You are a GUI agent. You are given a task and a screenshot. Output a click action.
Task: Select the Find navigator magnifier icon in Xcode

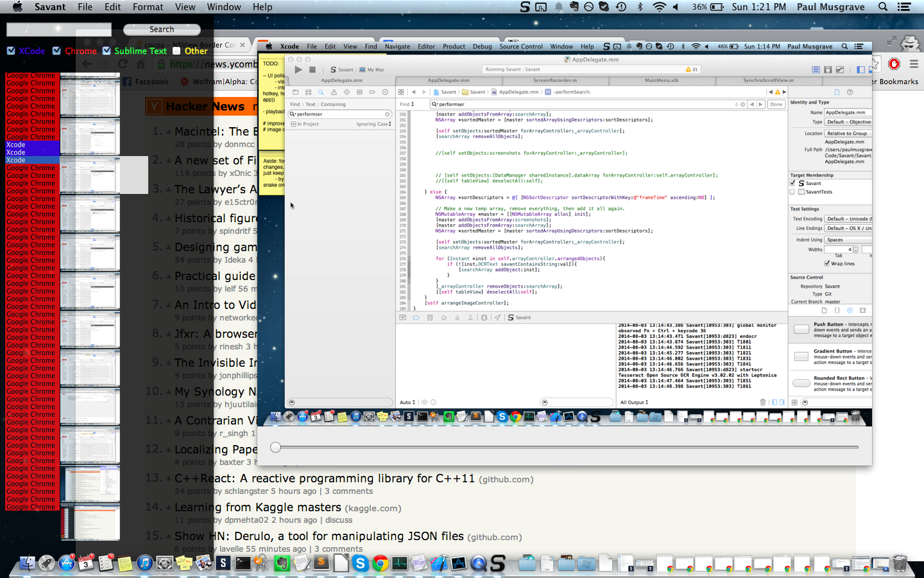[x=321, y=92]
